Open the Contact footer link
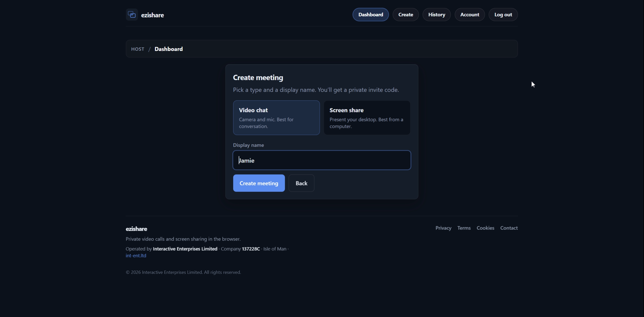644x317 pixels. pyautogui.click(x=509, y=228)
